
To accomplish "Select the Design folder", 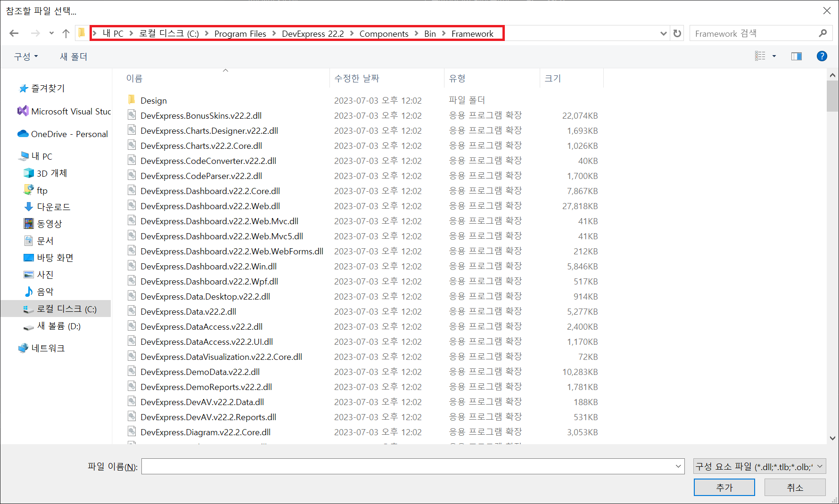I will (x=154, y=100).
